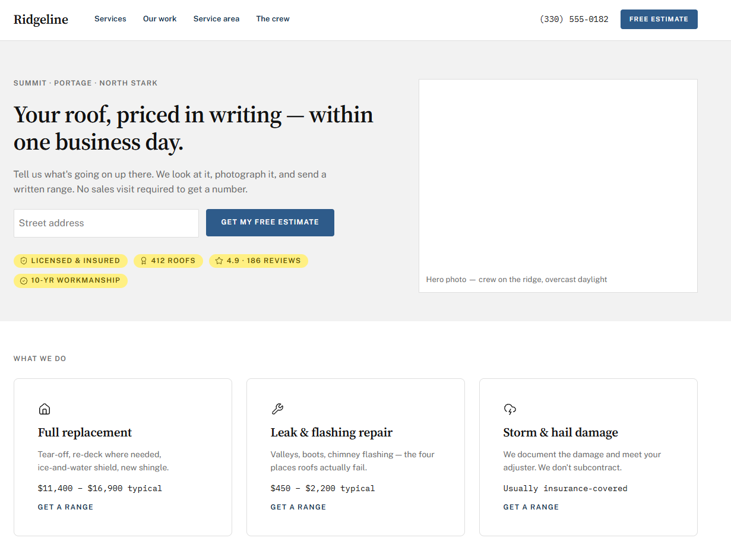Focus the Street address input field

point(106,223)
